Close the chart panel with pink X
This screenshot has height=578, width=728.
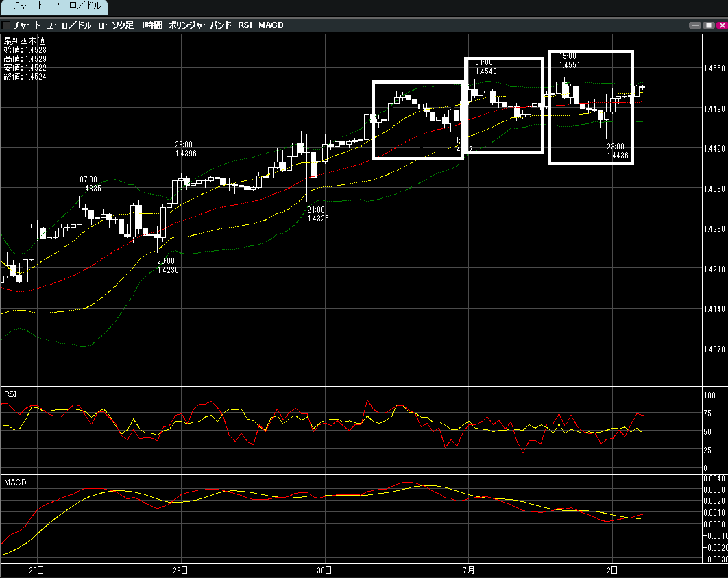tap(720, 25)
